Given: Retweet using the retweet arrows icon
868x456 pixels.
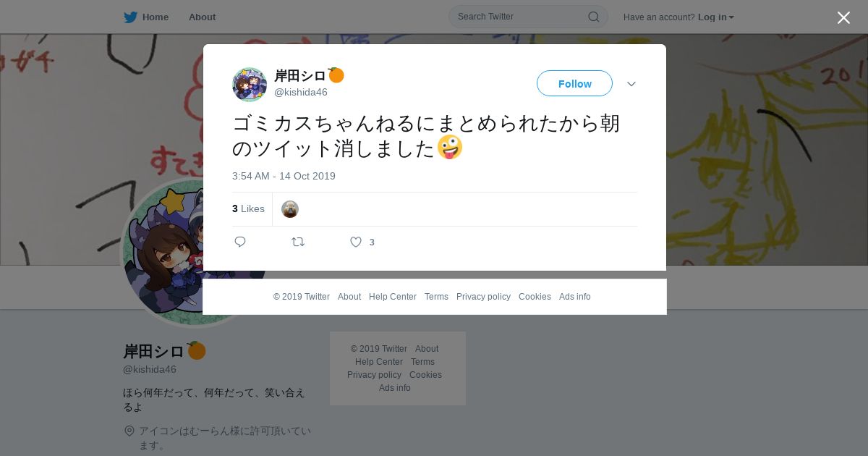Looking at the screenshot, I should coord(298,242).
